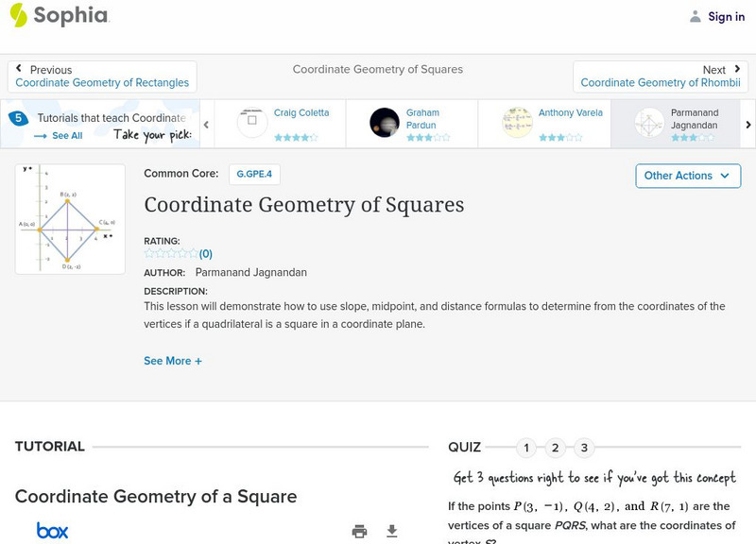Screen dimensions: 756x544
Task: Click the print icon in tutorial viewer
Action: (x=359, y=531)
